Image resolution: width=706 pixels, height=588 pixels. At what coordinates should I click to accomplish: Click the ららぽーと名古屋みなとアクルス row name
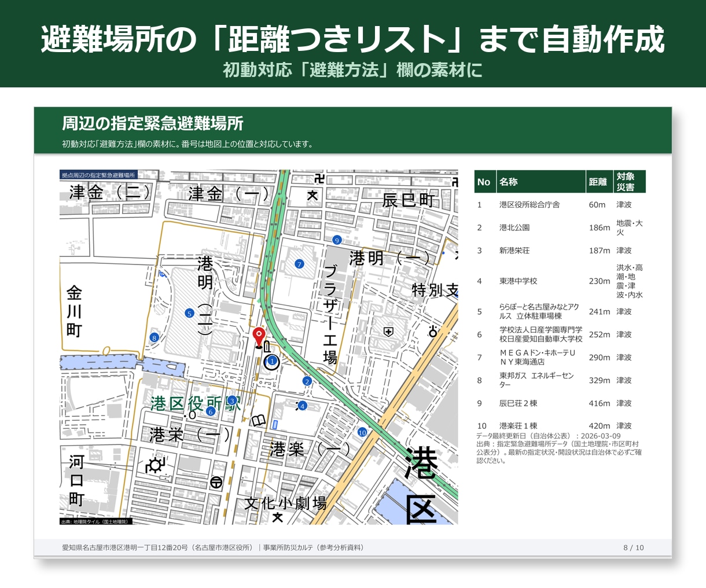[x=539, y=311]
